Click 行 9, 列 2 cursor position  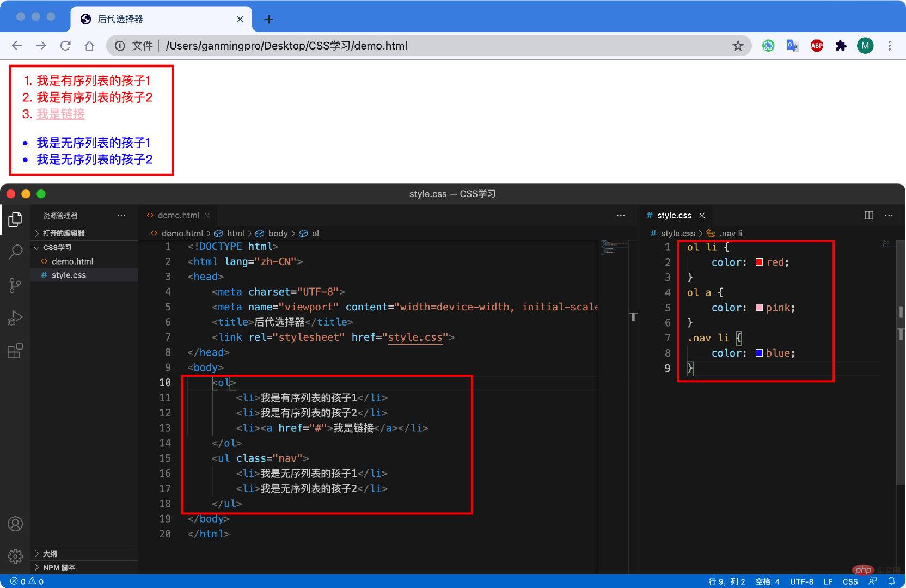(727, 581)
